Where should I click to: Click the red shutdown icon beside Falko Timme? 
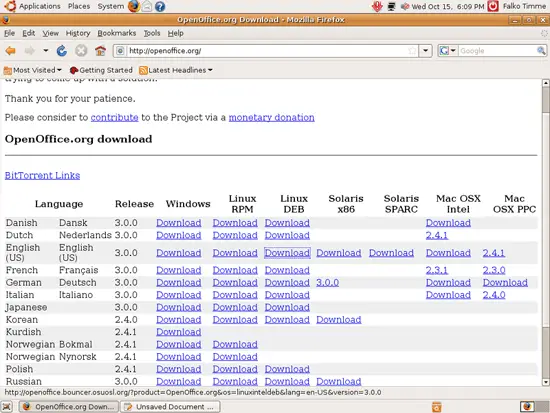(493, 6)
